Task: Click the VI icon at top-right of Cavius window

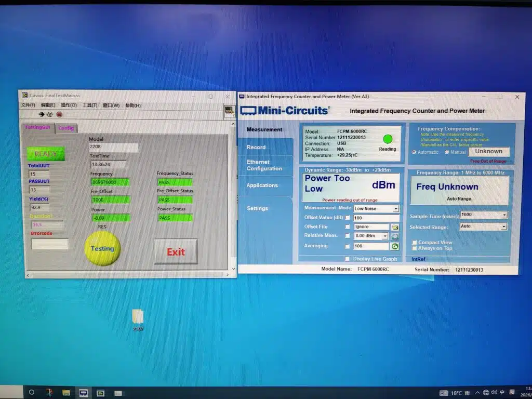Action: click(x=230, y=111)
